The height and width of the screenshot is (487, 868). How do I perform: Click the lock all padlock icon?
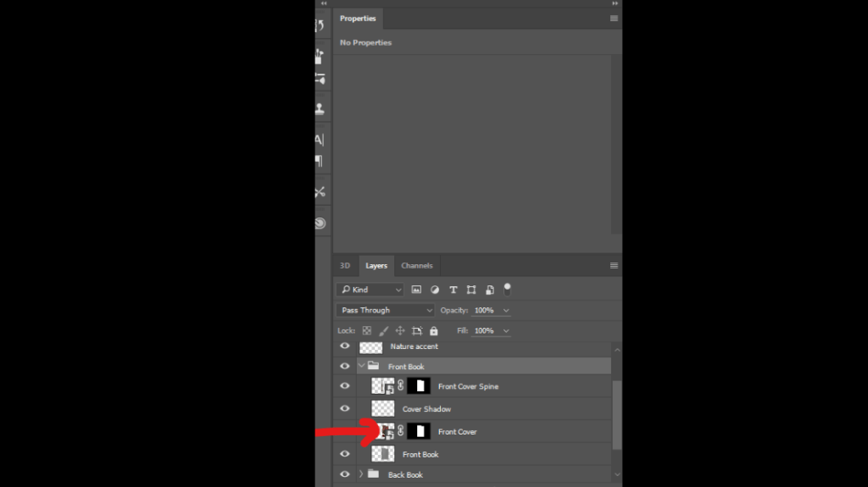pyautogui.click(x=434, y=331)
